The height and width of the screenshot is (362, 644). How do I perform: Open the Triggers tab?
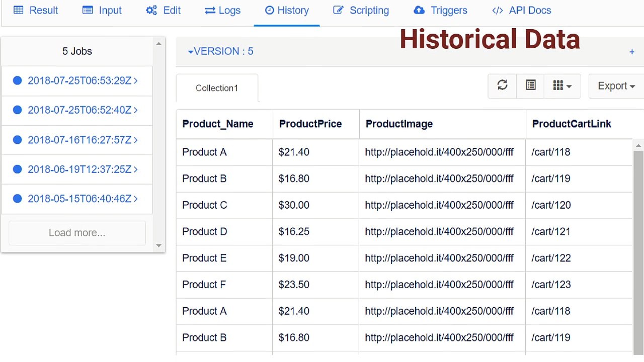(440, 11)
